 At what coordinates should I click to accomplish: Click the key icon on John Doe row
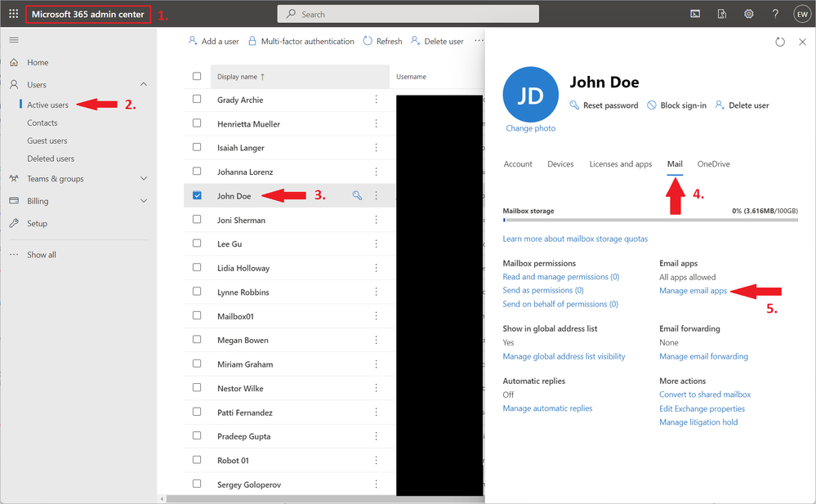[357, 196]
